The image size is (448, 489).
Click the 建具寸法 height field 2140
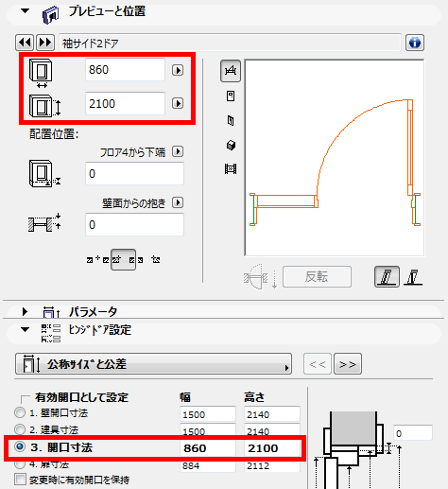click(272, 430)
